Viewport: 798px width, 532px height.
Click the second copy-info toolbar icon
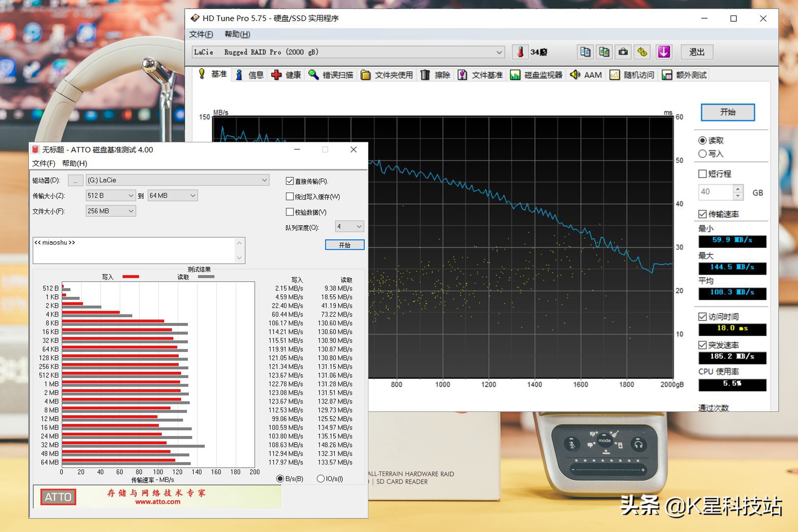pos(604,52)
